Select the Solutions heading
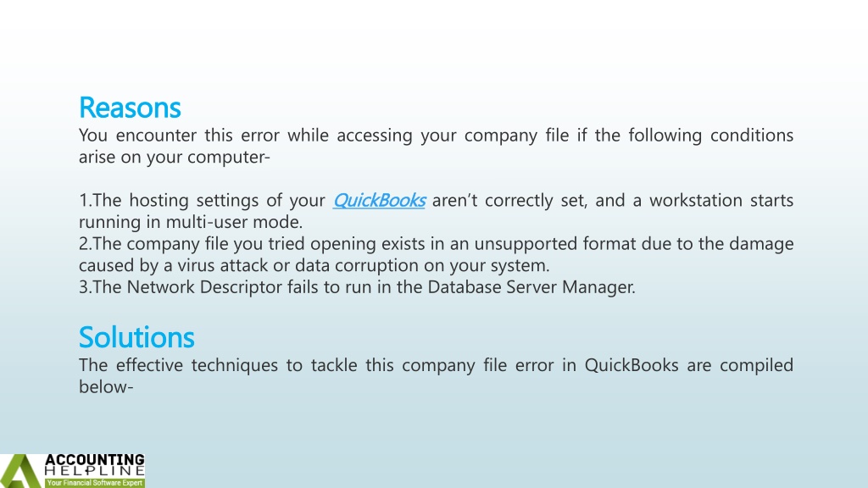 pos(136,337)
